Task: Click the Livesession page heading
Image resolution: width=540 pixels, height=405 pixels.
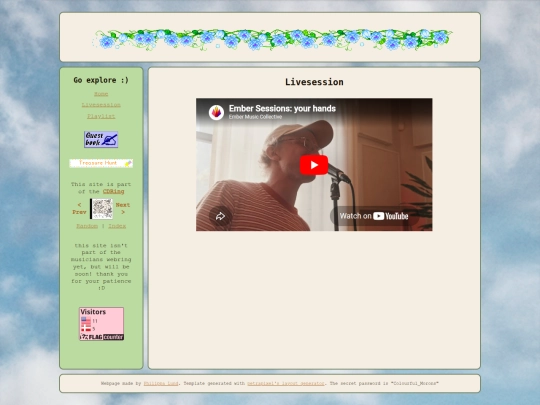Action: point(314,82)
